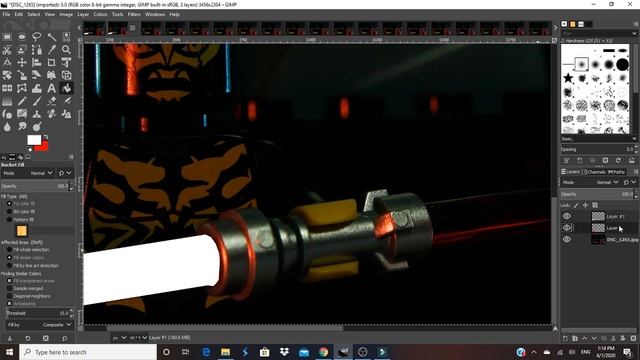
Task: Select the Smudge tool
Action: [22, 127]
